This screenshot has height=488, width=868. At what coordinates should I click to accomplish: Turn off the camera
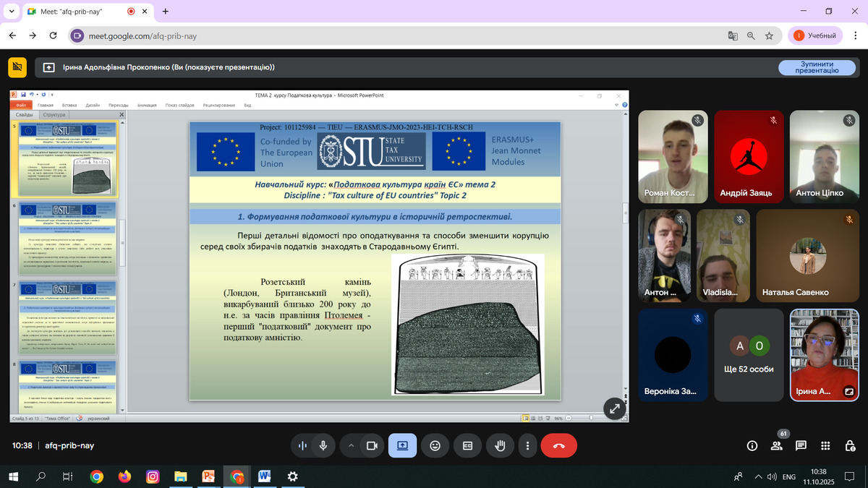pos(372,446)
